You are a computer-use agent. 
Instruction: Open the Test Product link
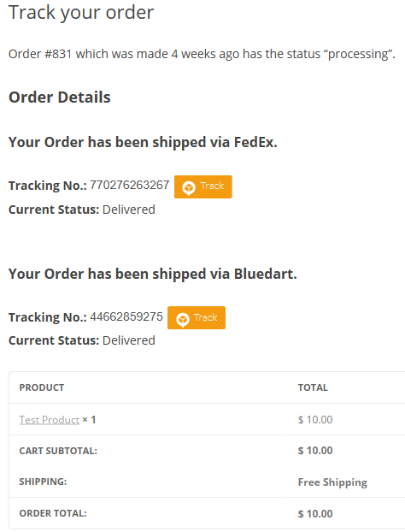[x=50, y=420]
